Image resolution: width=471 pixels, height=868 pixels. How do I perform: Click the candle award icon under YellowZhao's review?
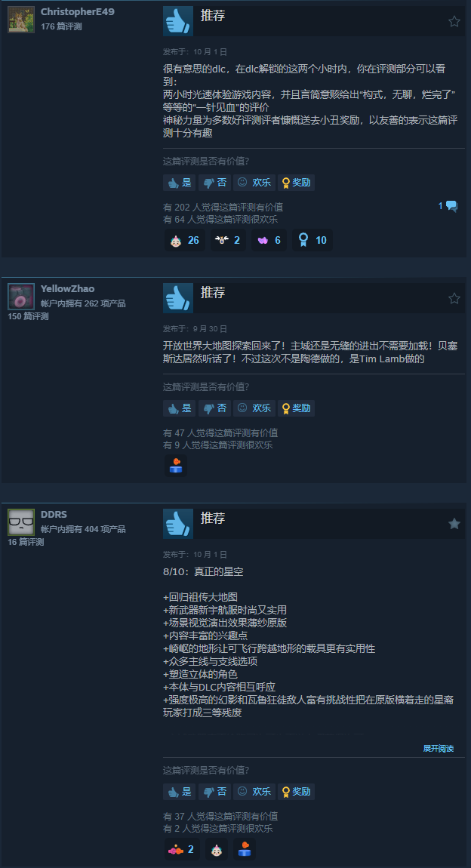(x=176, y=466)
